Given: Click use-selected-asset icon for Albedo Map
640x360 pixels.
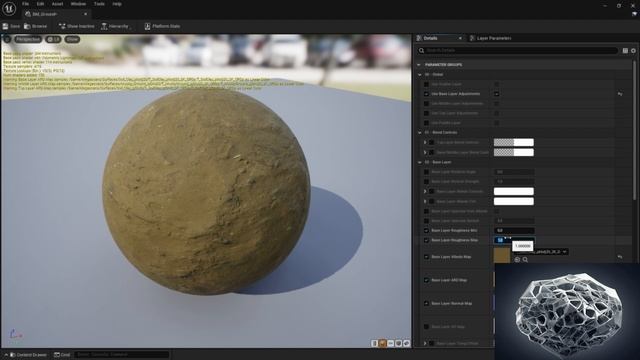Looking at the screenshot, I should 518,260.
